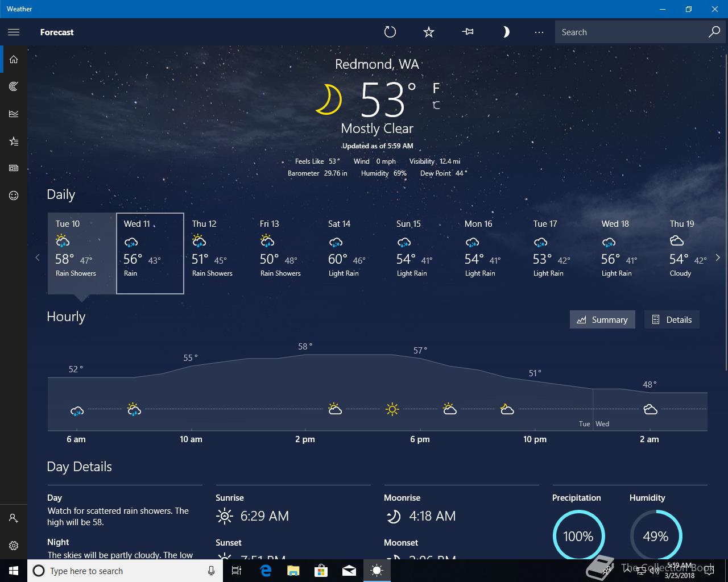Click the 'Updated as of 5:59 AM' text
728x582 pixels.
(x=377, y=146)
